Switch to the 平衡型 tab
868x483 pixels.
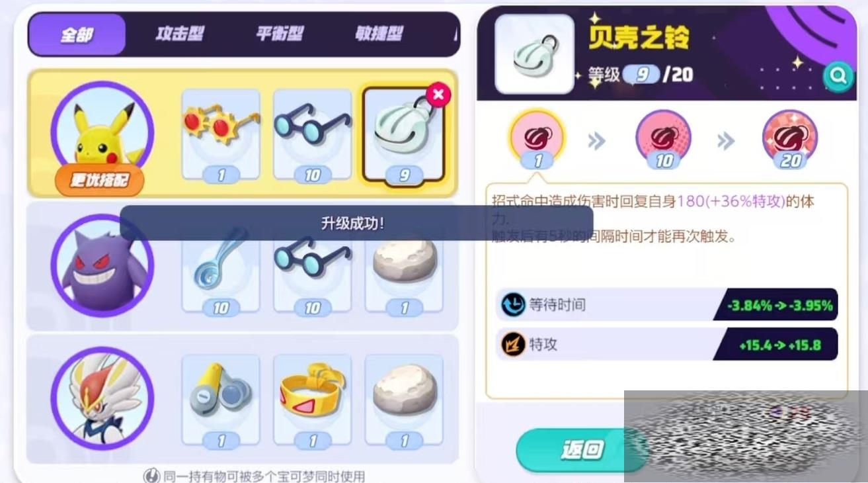[x=280, y=34]
